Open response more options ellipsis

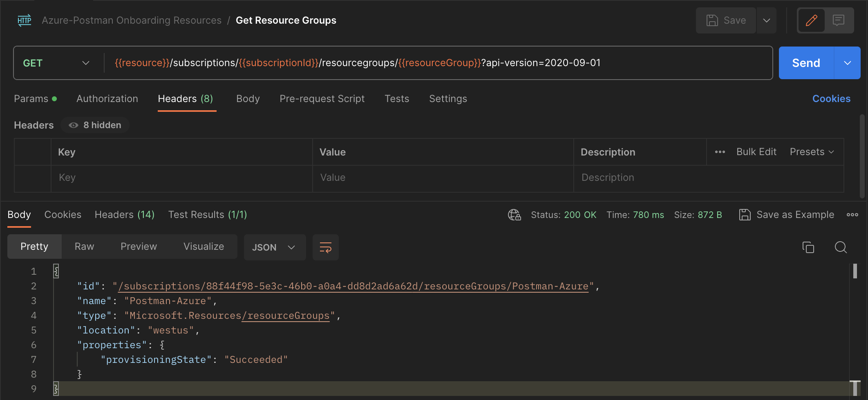852,215
